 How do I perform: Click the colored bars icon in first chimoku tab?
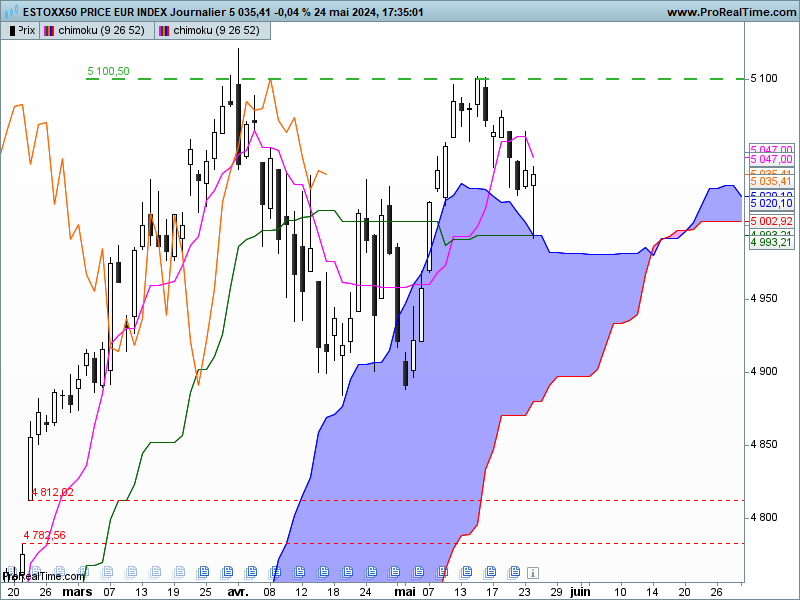pyautogui.click(x=49, y=31)
